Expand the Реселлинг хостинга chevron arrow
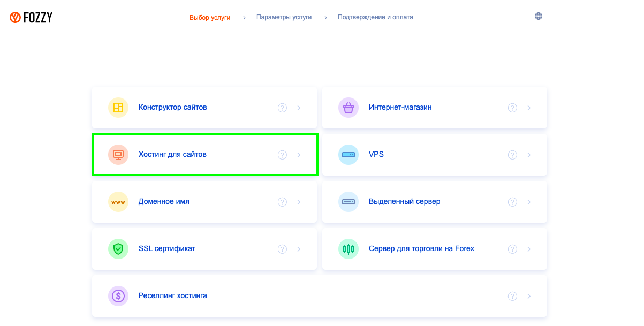Viewport: 644px width, 326px height. click(529, 297)
